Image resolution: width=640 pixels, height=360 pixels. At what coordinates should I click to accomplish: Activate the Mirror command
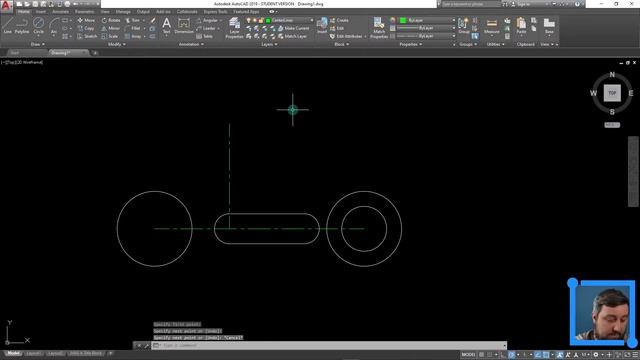(x=111, y=28)
